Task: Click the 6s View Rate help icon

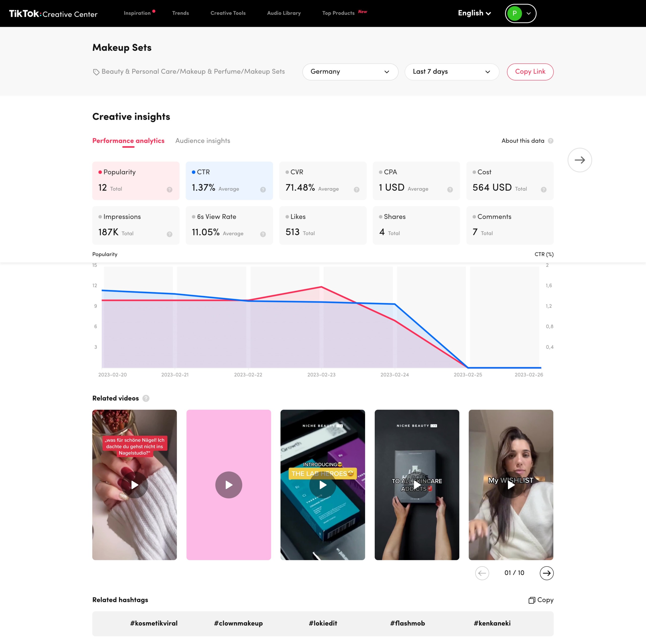Action: point(263,234)
